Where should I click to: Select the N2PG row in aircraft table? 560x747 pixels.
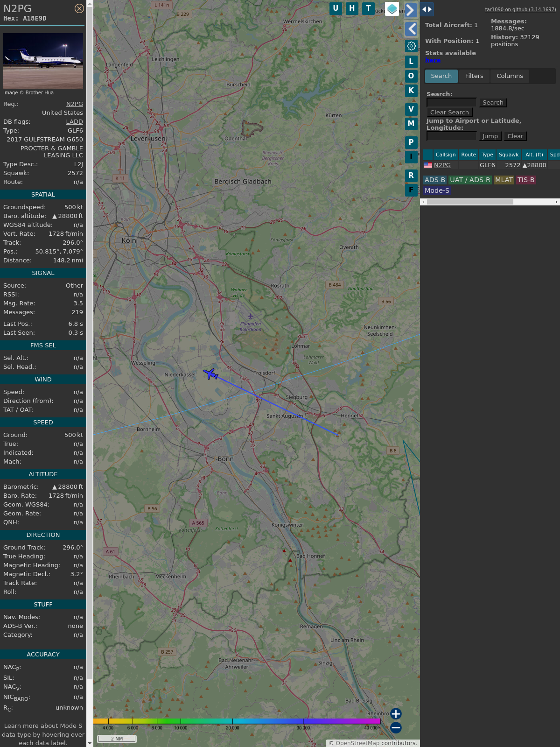click(x=491, y=165)
